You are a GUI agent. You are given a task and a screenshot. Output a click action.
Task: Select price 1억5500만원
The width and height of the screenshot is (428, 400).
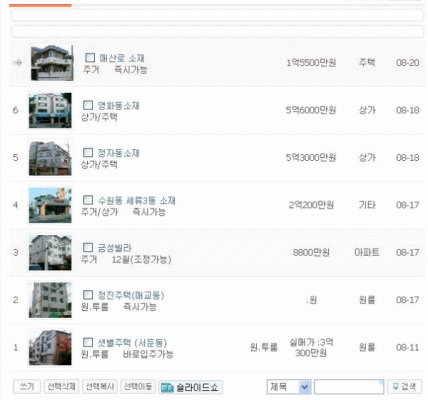(x=311, y=63)
